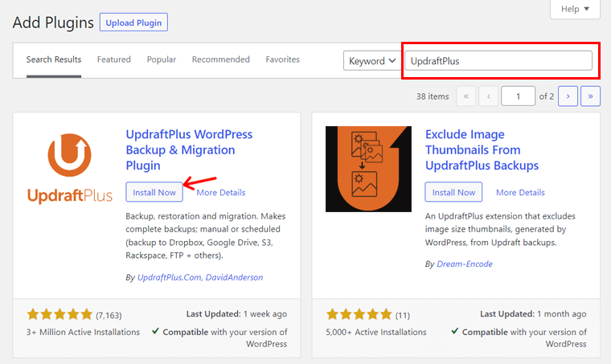Open the Popular tab
The width and height of the screenshot is (611, 364).
162,59
